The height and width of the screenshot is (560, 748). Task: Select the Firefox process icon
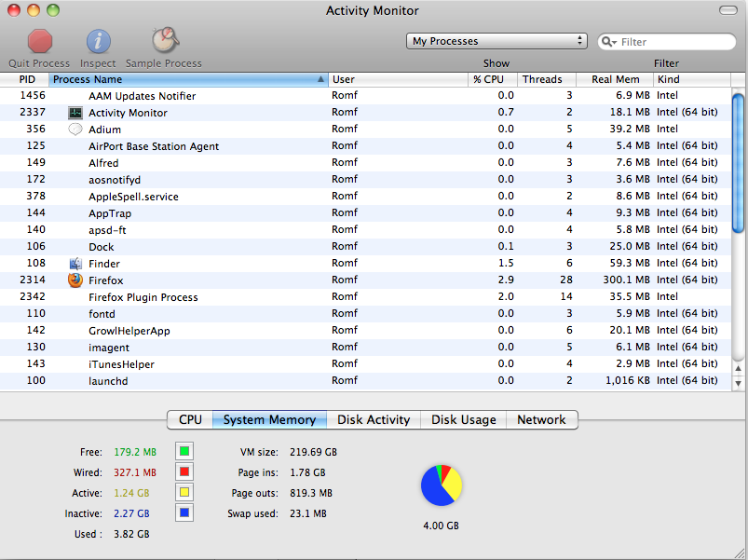coord(75,280)
